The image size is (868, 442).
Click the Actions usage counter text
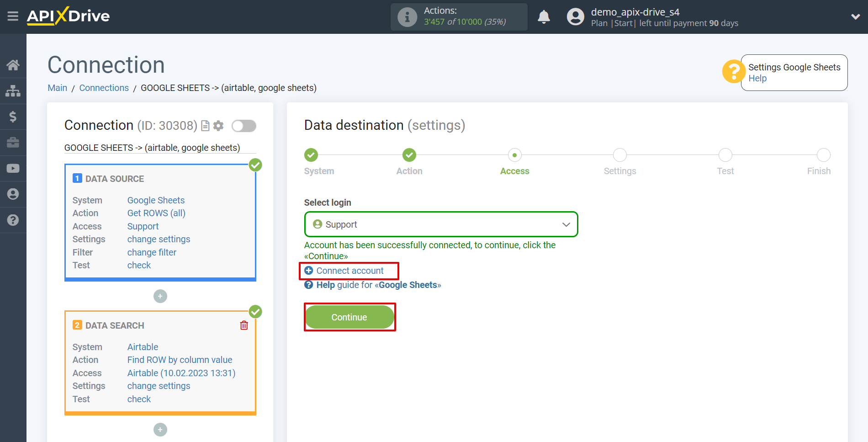point(465,22)
